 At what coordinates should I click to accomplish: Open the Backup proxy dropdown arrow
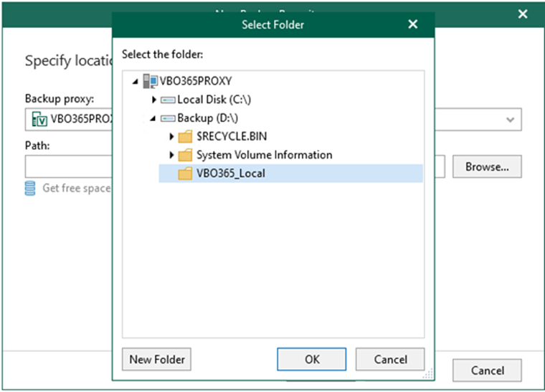[x=510, y=120]
